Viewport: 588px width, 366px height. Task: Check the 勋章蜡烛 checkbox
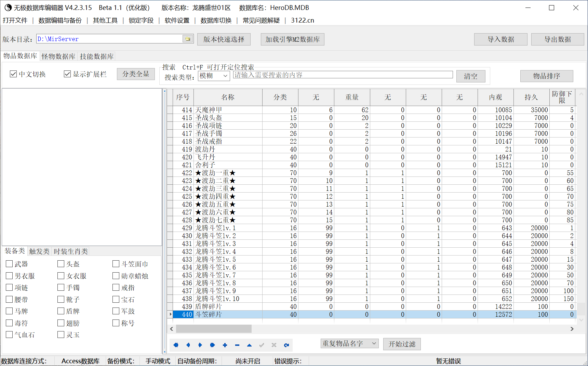116,276
